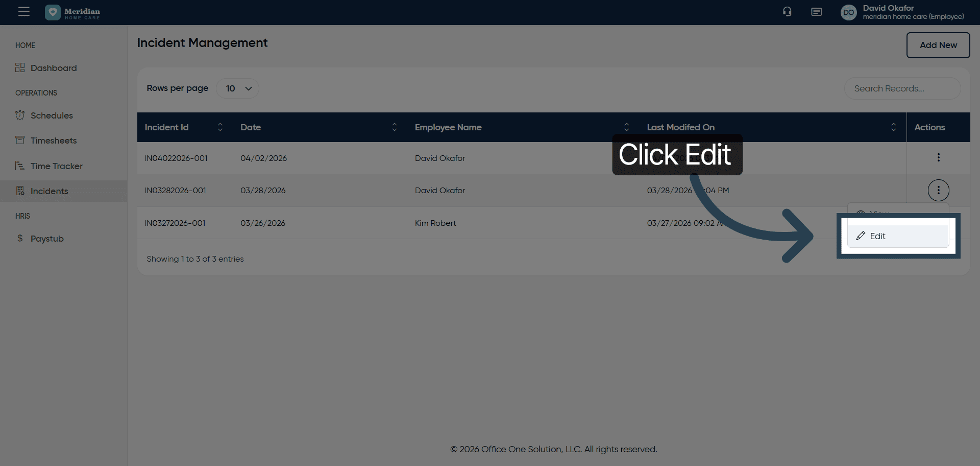Screen dimensions: 980x466
Task: Click actions kebab for incident IN03282026-001
Action: coord(938,190)
